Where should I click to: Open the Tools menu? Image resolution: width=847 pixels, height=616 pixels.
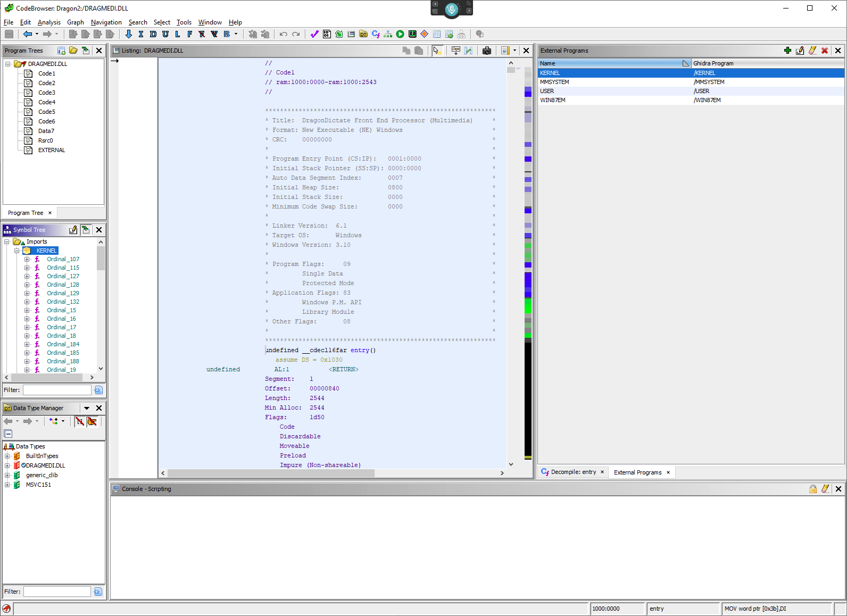coord(184,22)
